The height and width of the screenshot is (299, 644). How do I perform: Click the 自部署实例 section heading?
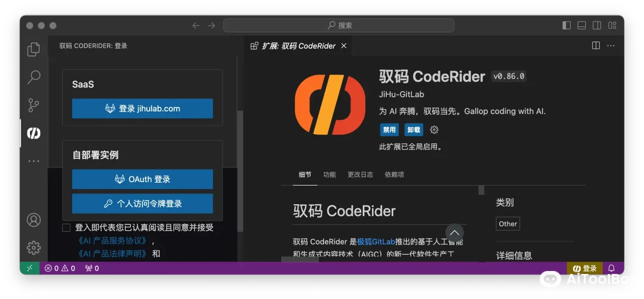(96, 155)
